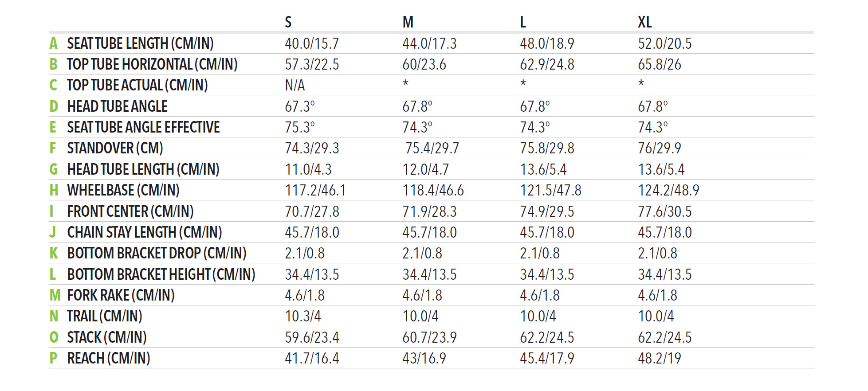Select the XL size column header
Screen dimensions: 868x391
coord(644,22)
